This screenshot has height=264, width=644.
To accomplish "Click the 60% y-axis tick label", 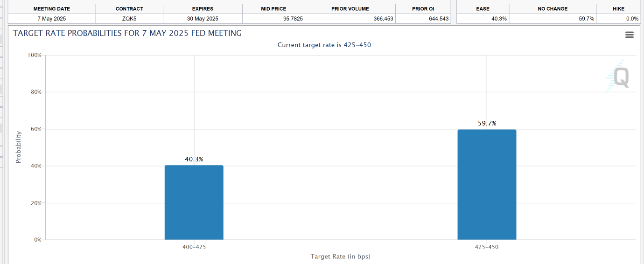I will (36, 129).
